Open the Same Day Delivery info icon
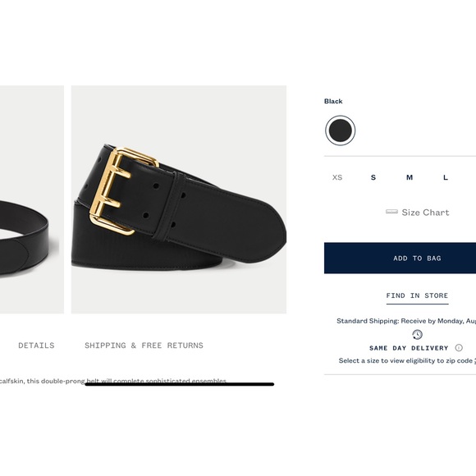This screenshot has height=476, width=476. click(x=459, y=348)
